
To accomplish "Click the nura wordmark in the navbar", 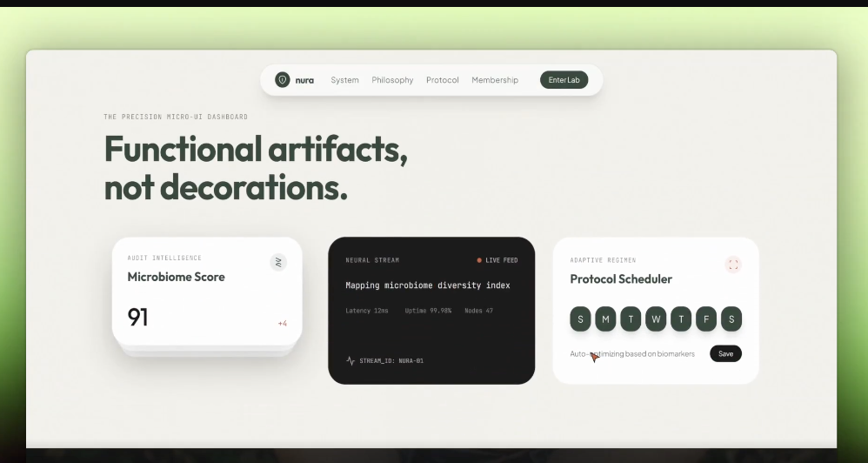I will pyautogui.click(x=304, y=80).
